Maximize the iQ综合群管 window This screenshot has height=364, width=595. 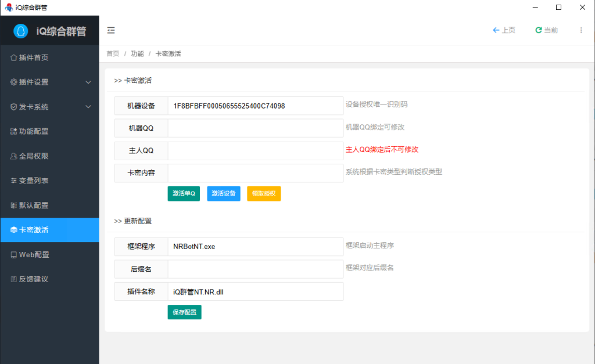pos(558,7)
